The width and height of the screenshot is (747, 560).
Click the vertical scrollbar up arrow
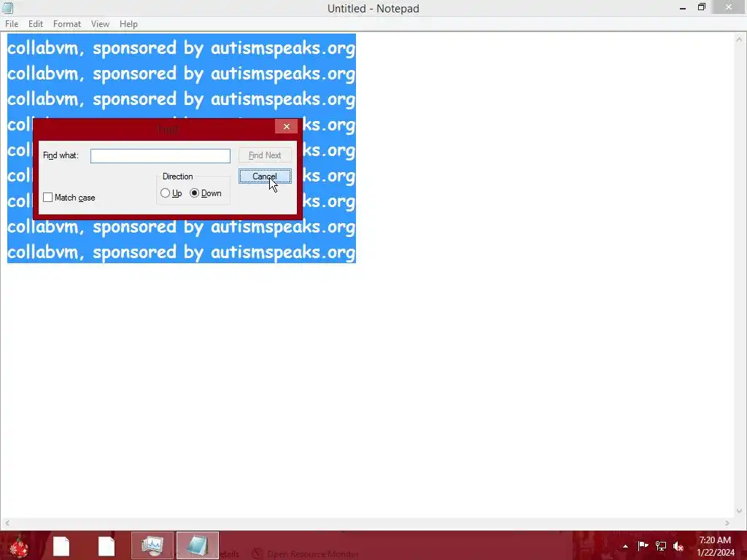739,39
